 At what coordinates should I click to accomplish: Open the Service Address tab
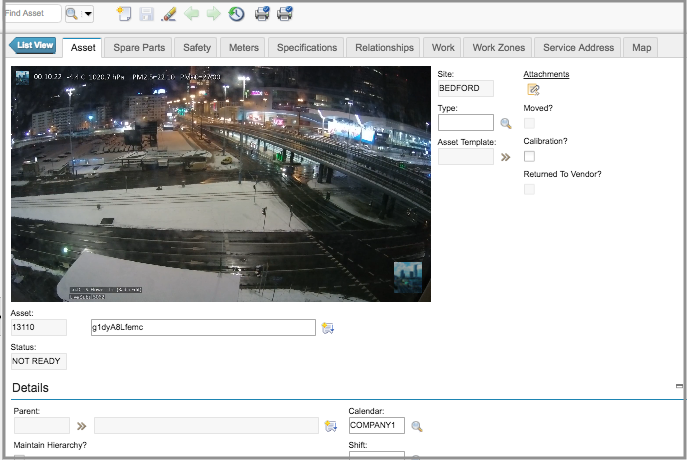[x=578, y=48]
